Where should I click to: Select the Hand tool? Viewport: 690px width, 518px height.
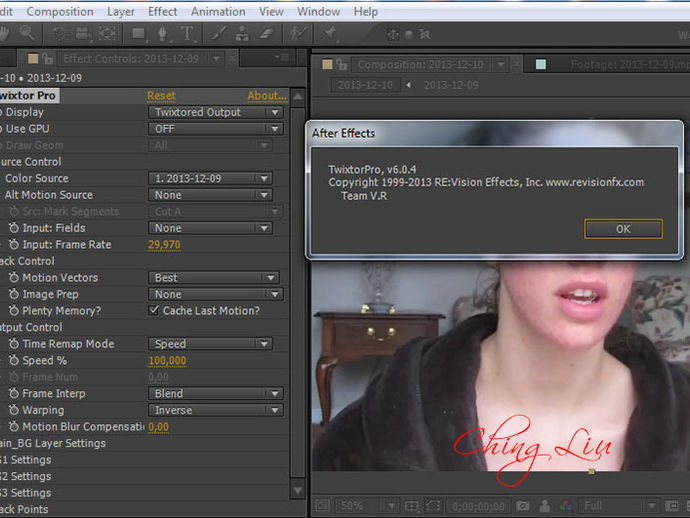click(4, 33)
